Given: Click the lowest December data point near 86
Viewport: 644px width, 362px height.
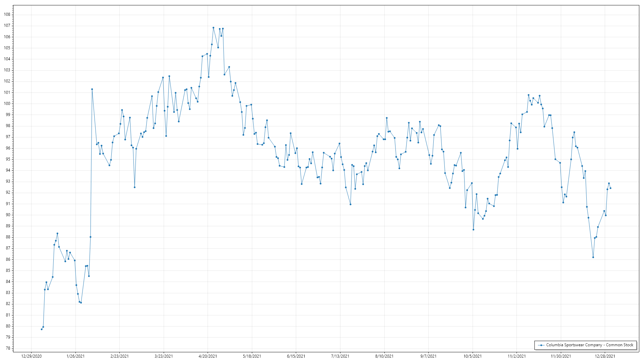Looking at the screenshot, I should pos(593,257).
